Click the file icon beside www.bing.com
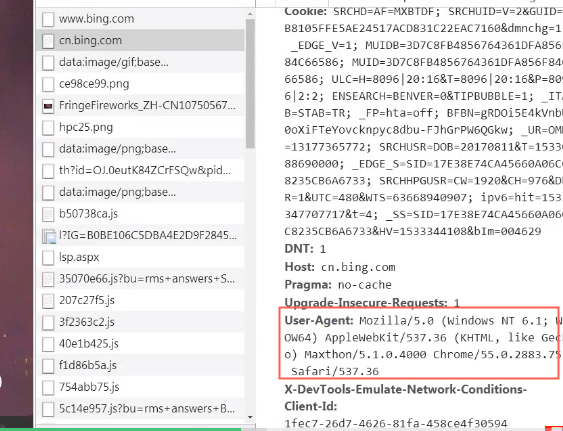563x431 pixels. pos(48,19)
